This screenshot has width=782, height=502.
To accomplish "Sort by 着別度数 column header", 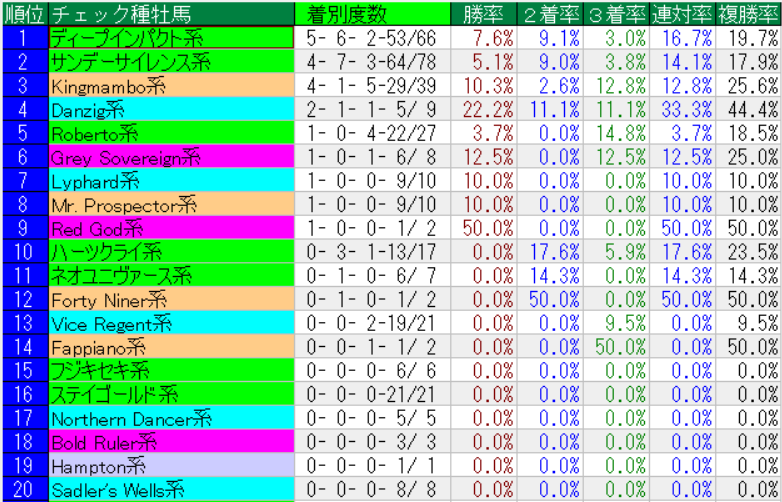I will 347,13.
